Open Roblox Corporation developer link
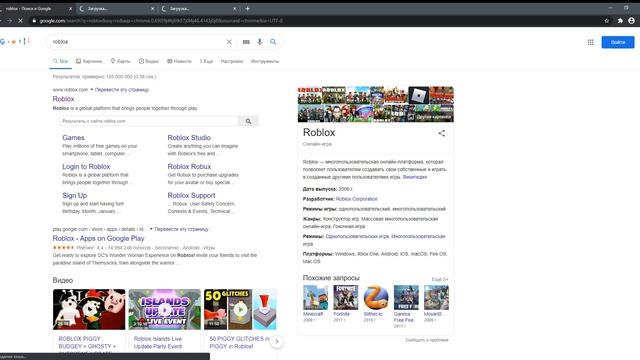The image size is (640, 360). point(356,199)
